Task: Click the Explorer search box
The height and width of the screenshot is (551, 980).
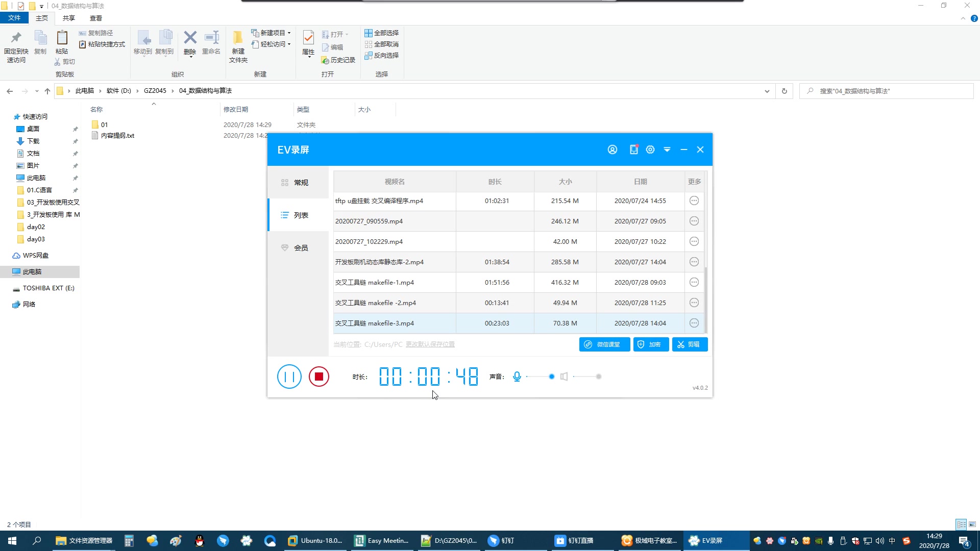Action: (887, 91)
